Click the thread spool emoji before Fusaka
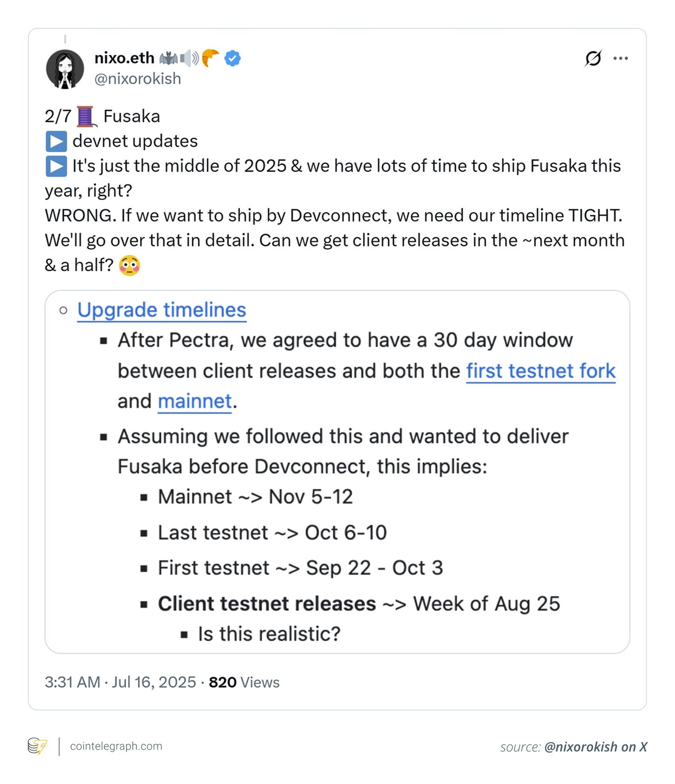Viewport: 675px width, 784px height. click(86, 116)
